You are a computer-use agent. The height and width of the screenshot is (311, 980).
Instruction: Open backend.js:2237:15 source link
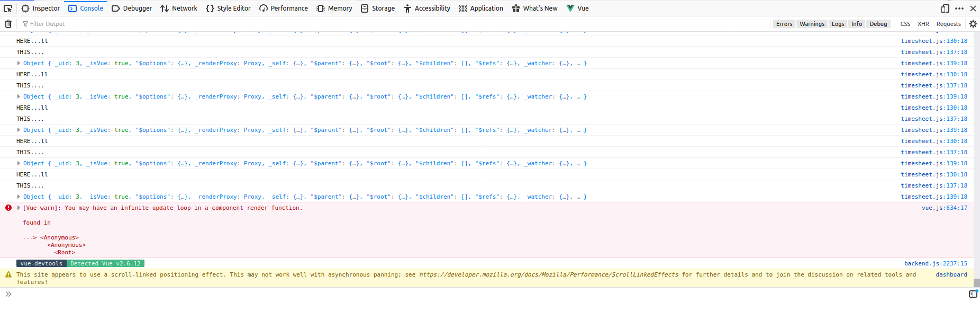(x=936, y=263)
